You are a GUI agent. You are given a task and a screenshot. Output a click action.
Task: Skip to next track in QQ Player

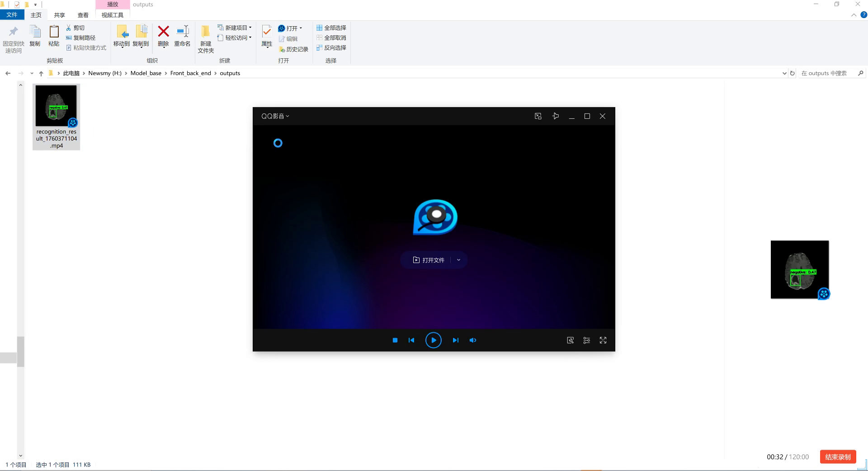tap(455, 340)
